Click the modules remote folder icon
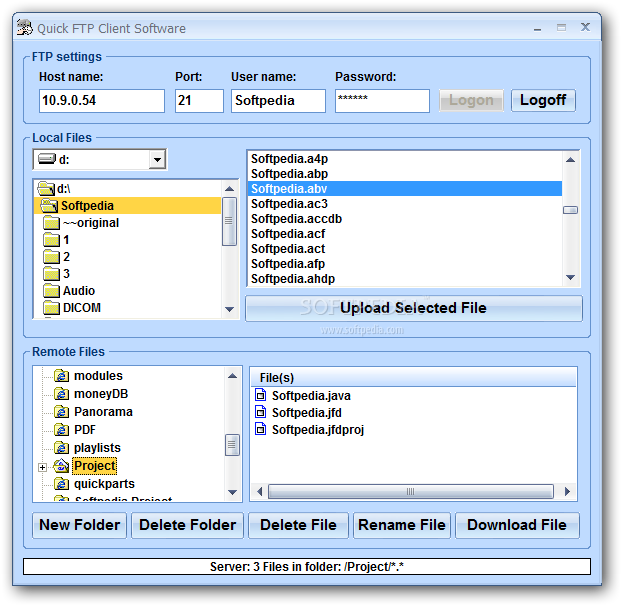The width and height of the screenshot is (622, 606). point(61,375)
